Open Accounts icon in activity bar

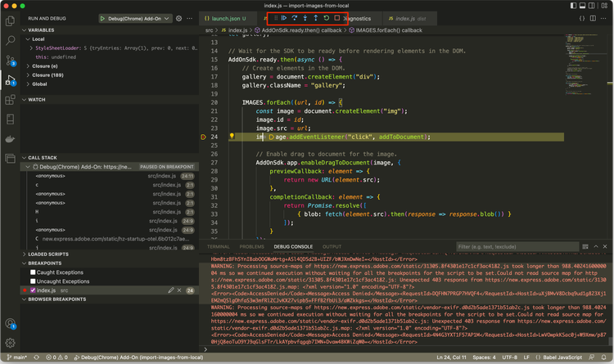10,324
